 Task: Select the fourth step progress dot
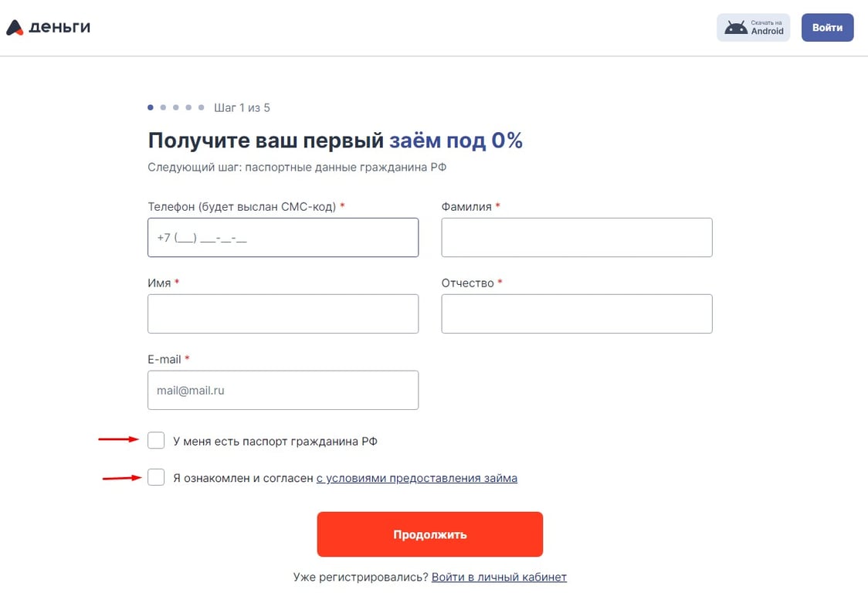point(188,108)
